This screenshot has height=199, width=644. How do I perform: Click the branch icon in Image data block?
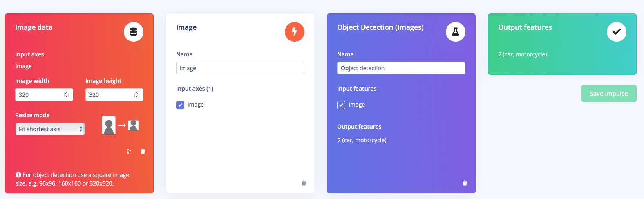[x=129, y=152]
